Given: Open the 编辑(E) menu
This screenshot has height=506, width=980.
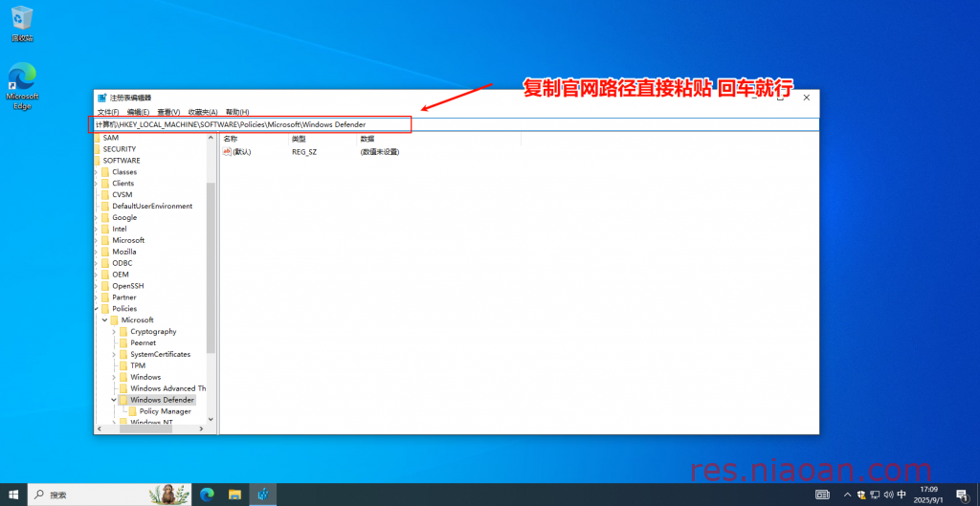Looking at the screenshot, I should [x=138, y=112].
